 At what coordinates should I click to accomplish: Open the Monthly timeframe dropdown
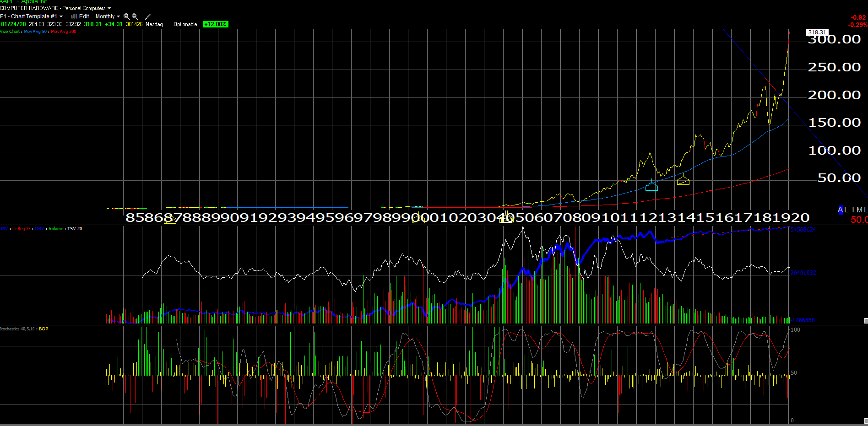click(108, 16)
